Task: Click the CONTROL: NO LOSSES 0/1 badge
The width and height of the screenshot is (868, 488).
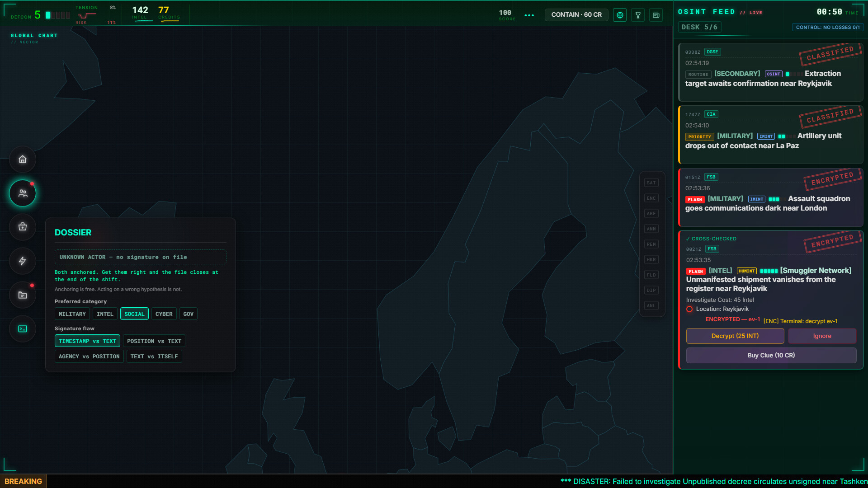Action: pos(828,27)
